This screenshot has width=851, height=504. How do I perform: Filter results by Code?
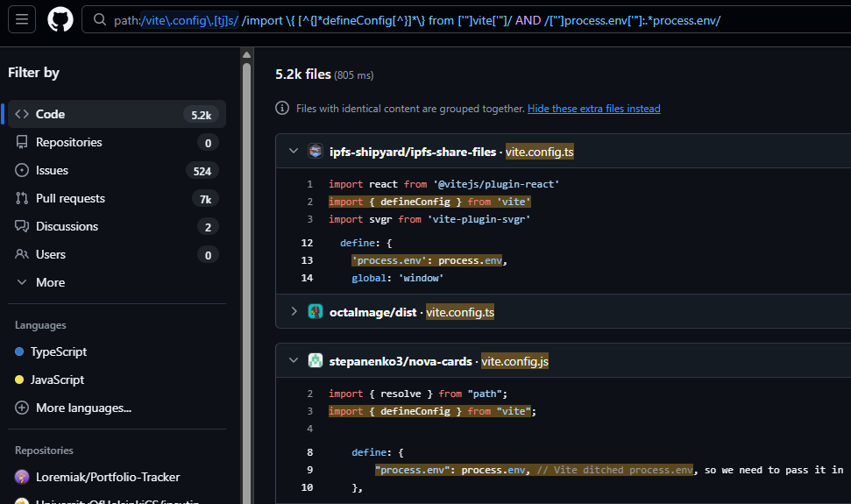(x=50, y=114)
